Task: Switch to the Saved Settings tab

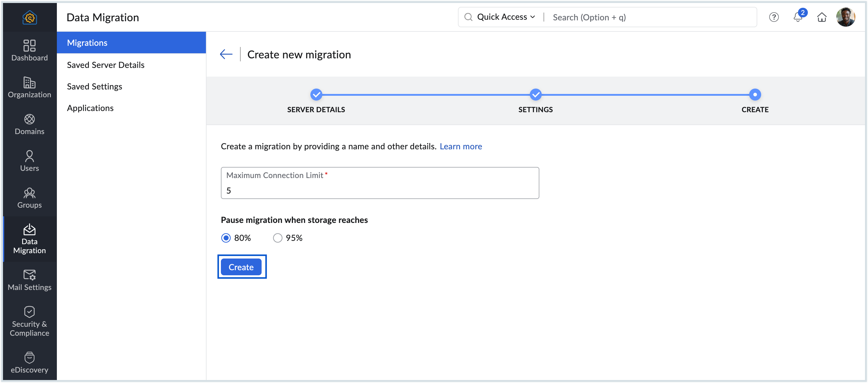Action: click(x=94, y=86)
